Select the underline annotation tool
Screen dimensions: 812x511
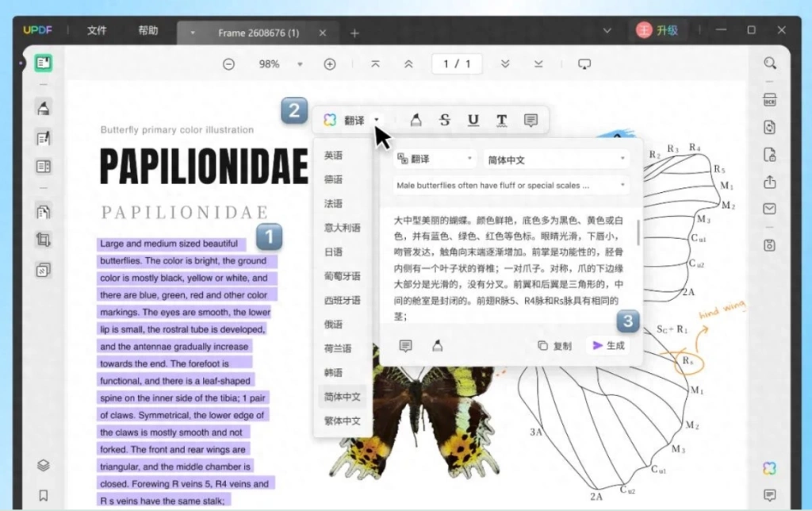(473, 121)
